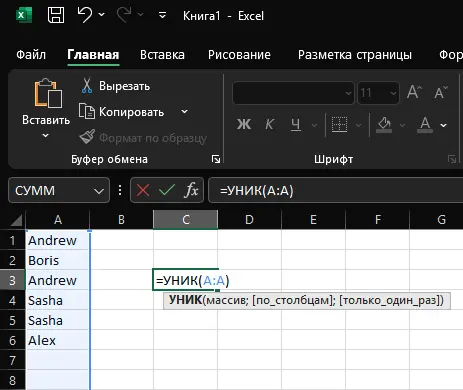
Task: Undo the last action with the arrow icon
Action: [x=85, y=15]
